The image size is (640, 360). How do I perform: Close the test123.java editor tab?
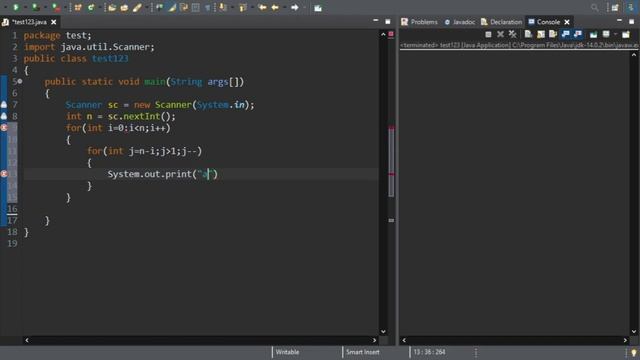(53, 22)
